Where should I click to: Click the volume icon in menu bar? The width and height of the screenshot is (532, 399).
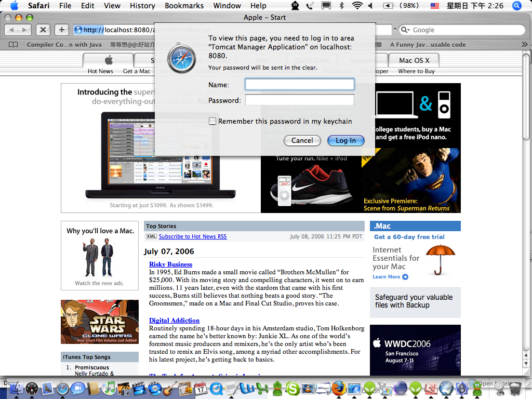[370, 6]
